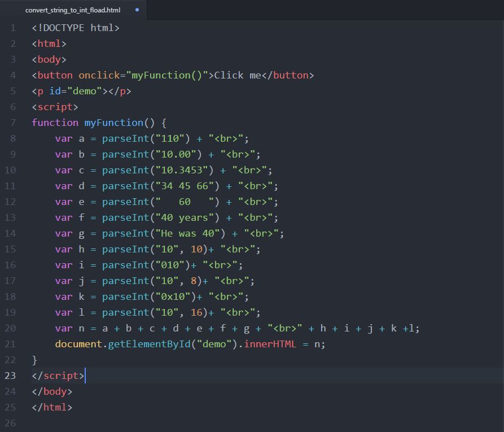Viewport: 504px width, 432px height.
Task: Click the string "10.00" on line 9
Action: pos(176,154)
